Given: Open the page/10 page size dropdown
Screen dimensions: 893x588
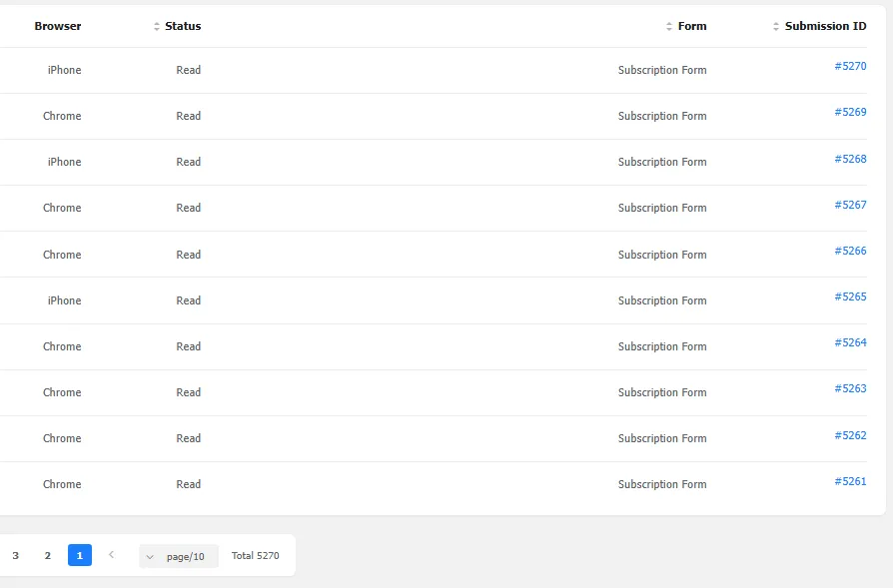Looking at the screenshot, I should click(x=178, y=556).
